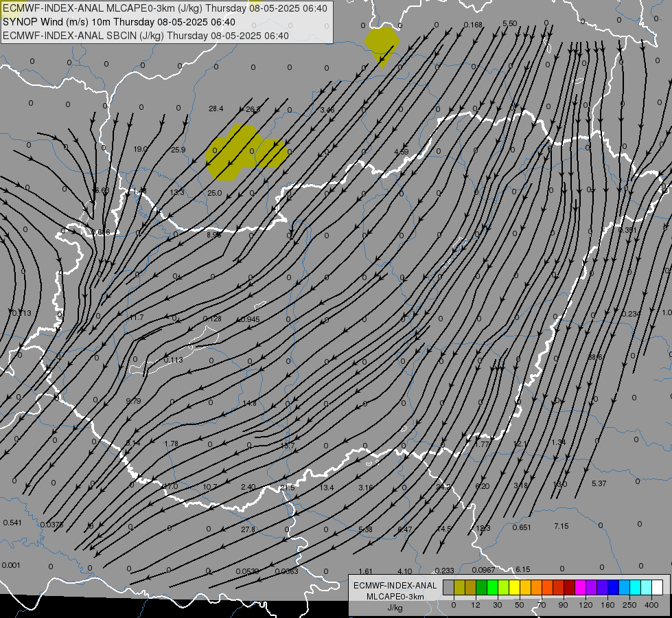Click the SBCIN header line
672x618 pixels.
tap(146, 36)
